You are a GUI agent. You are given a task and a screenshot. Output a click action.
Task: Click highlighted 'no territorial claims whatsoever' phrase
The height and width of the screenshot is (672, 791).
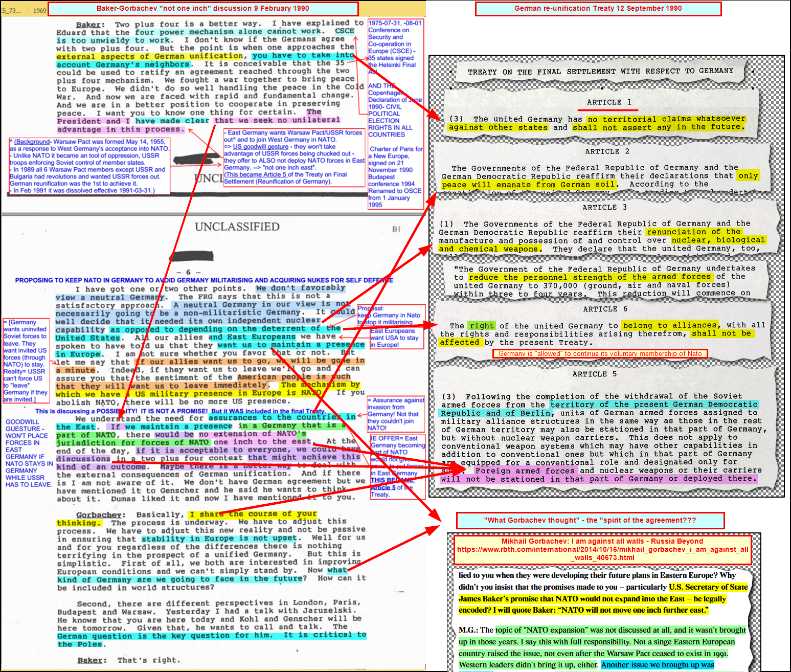tap(666, 119)
